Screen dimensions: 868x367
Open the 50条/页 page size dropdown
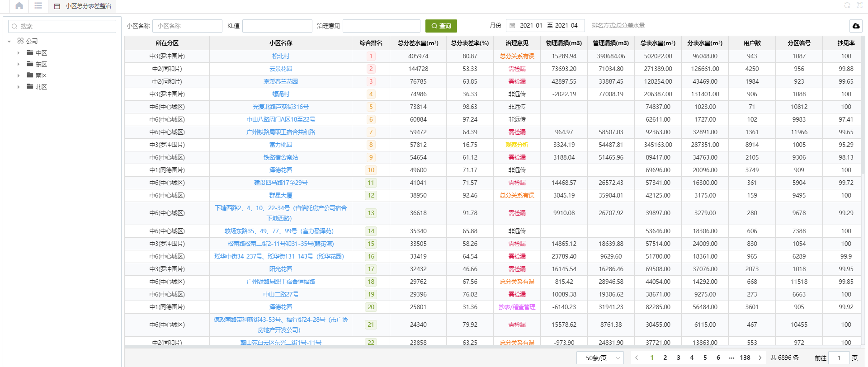click(x=600, y=358)
